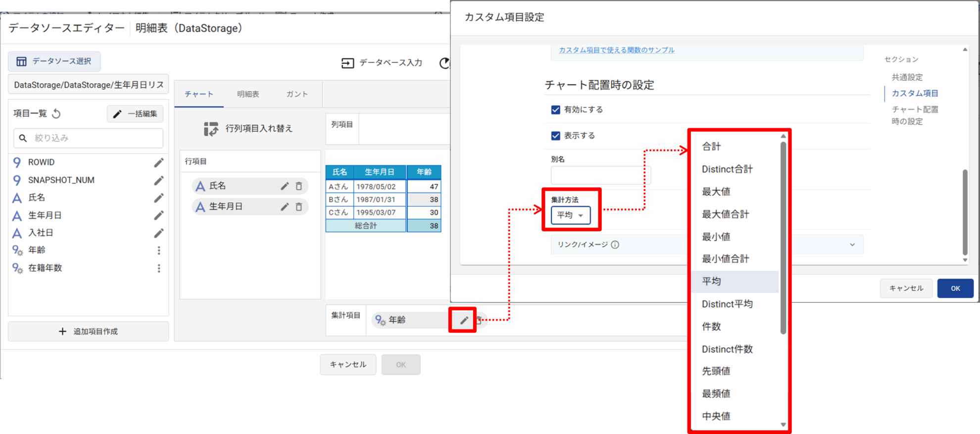Screen dimensions: 980x434
Task: Click the 行列項目入れ替え swap icon
Action: click(x=211, y=129)
